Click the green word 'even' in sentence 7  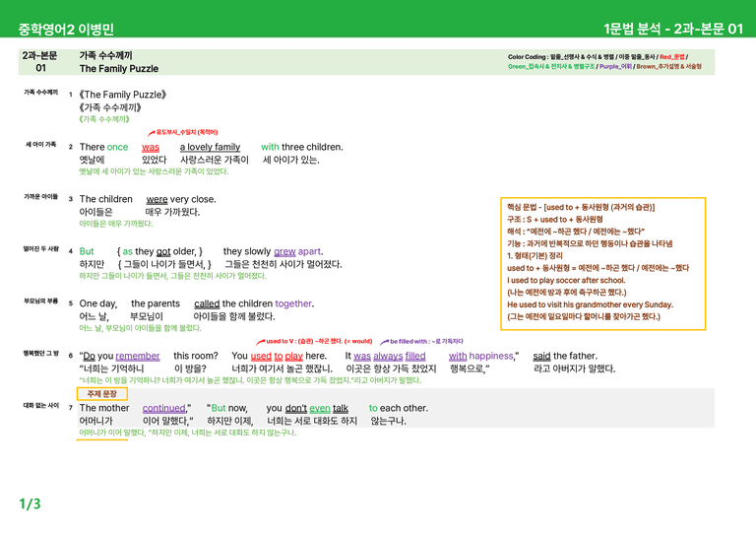coord(320,408)
